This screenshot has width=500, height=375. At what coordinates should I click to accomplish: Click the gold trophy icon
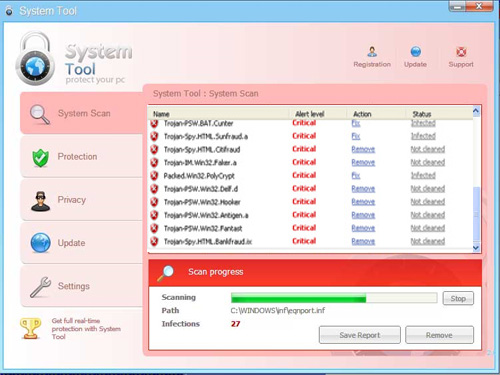point(30,329)
